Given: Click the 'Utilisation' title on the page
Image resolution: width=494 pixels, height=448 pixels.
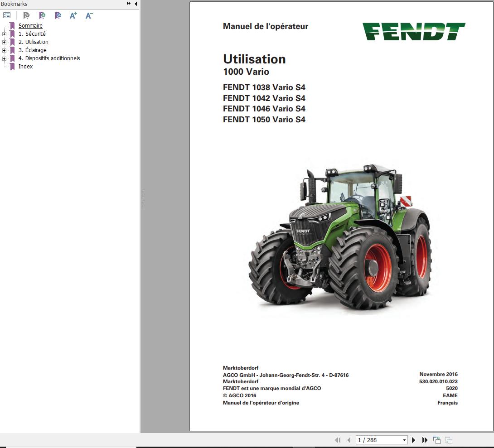Looking at the screenshot, I should tap(254, 59).
